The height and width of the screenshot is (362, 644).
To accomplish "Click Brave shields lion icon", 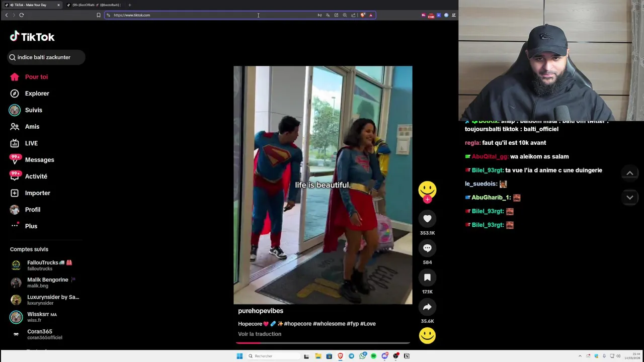I will [x=362, y=15].
